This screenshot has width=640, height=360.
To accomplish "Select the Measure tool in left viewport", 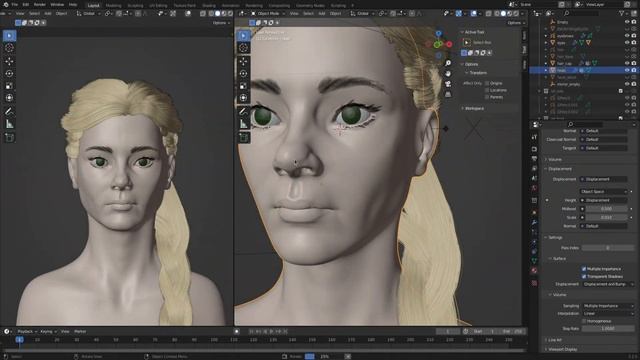I will [x=9, y=124].
